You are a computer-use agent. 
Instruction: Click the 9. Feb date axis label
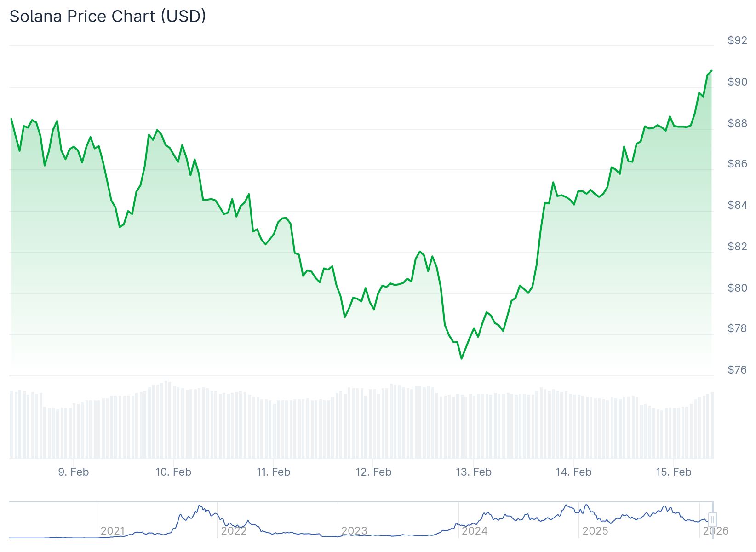pos(74,472)
